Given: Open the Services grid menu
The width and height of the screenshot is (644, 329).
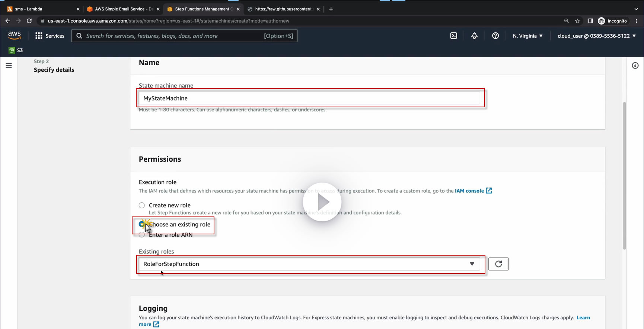Looking at the screenshot, I should (50, 36).
